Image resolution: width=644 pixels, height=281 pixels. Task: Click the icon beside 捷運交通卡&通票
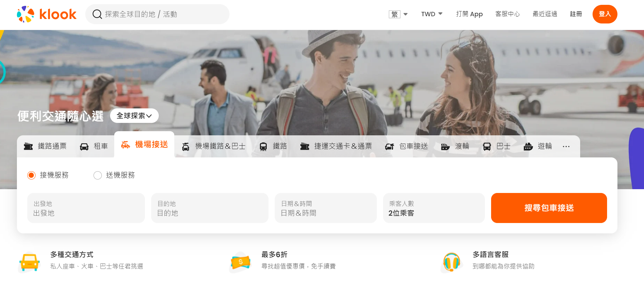[305, 146]
